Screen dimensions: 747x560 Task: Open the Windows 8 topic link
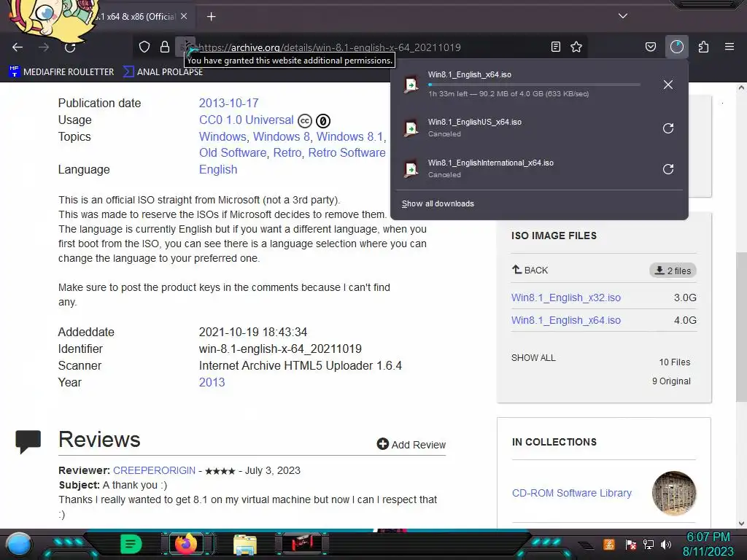[x=281, y=136]
